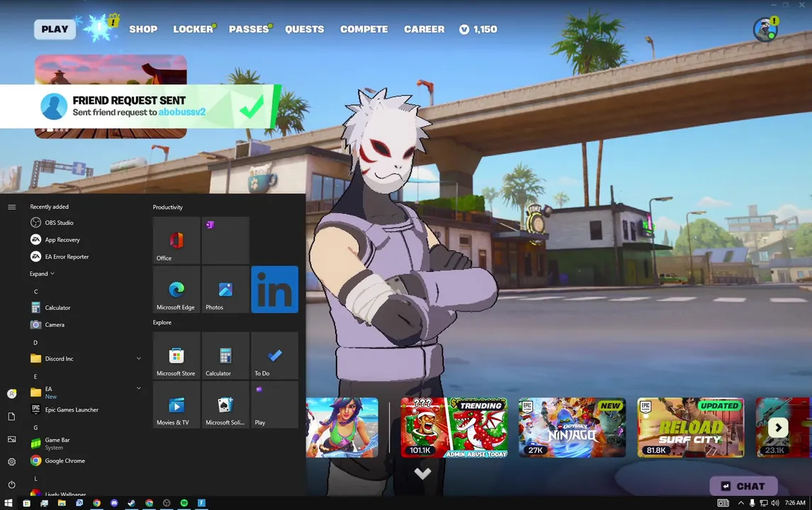812x510 pixels.
Task: Click abobussv2 in friend request notification
Action: [182, 112]
